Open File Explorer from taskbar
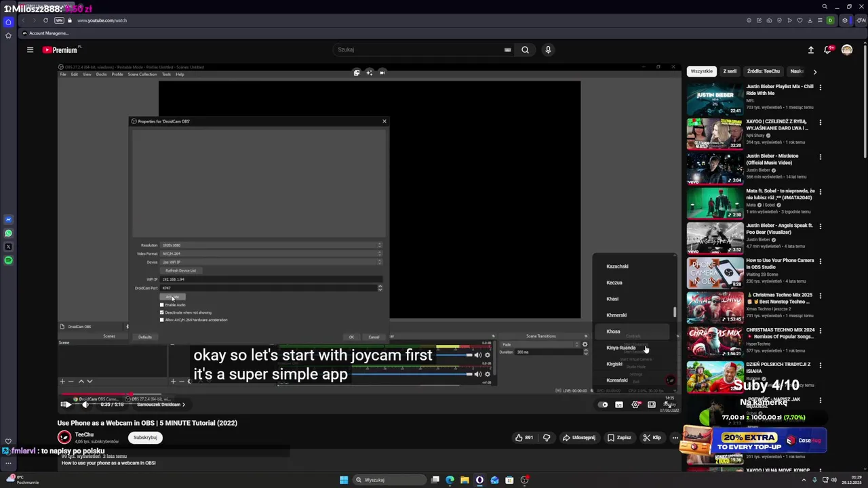Screen dimensions: 868x488 coord(465,480)
